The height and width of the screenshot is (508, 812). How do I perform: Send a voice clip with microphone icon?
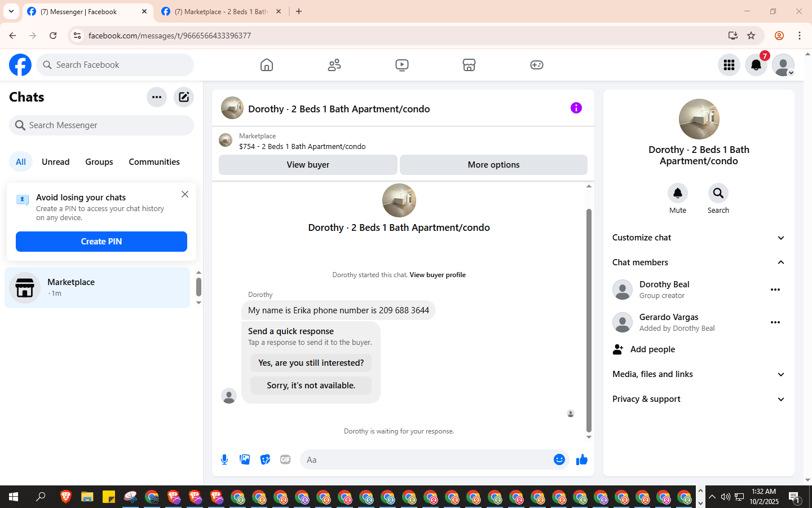click(224, 459)
